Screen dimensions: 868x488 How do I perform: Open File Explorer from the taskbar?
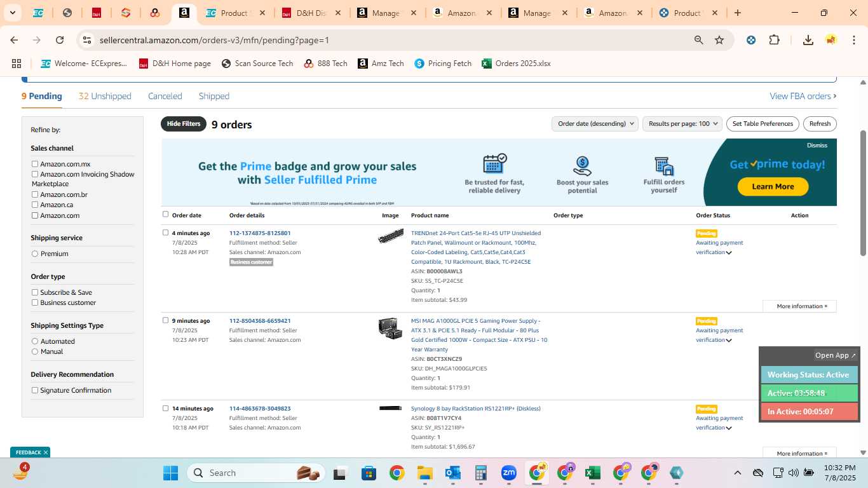pyautogui.click(x=425, y=473)
